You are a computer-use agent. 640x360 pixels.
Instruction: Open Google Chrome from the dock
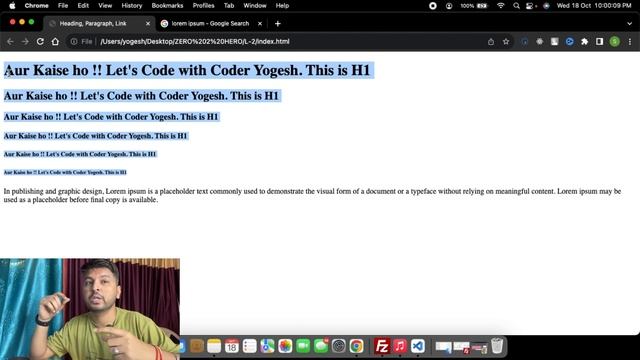(356, 346)
